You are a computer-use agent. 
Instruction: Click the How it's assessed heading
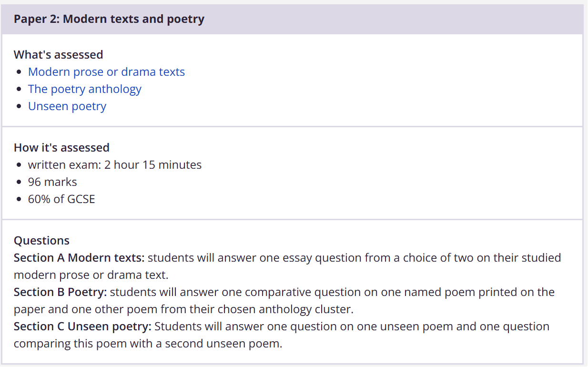click(x=61, y=148)
